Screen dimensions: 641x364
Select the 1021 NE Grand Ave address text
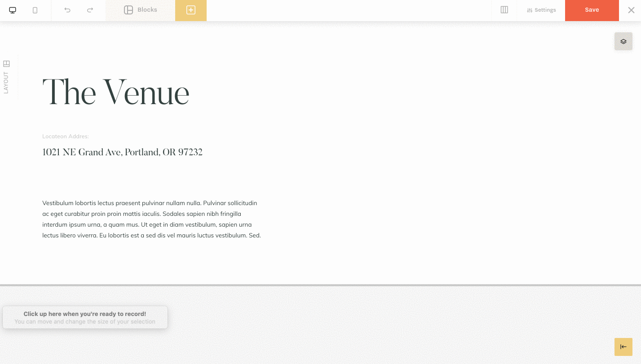pos(122,152)
